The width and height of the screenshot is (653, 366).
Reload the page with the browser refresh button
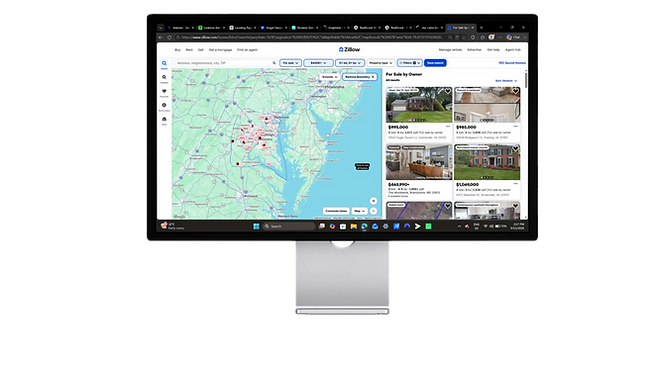coord(169,37)
